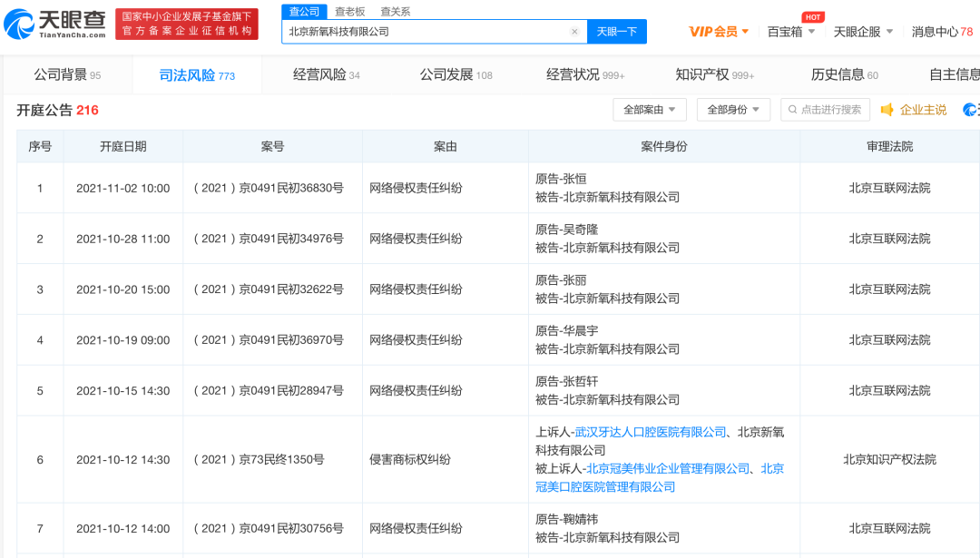Click the 点击进行搜索 input field
The height and width of the screenshot is (558, 980).
824,109
